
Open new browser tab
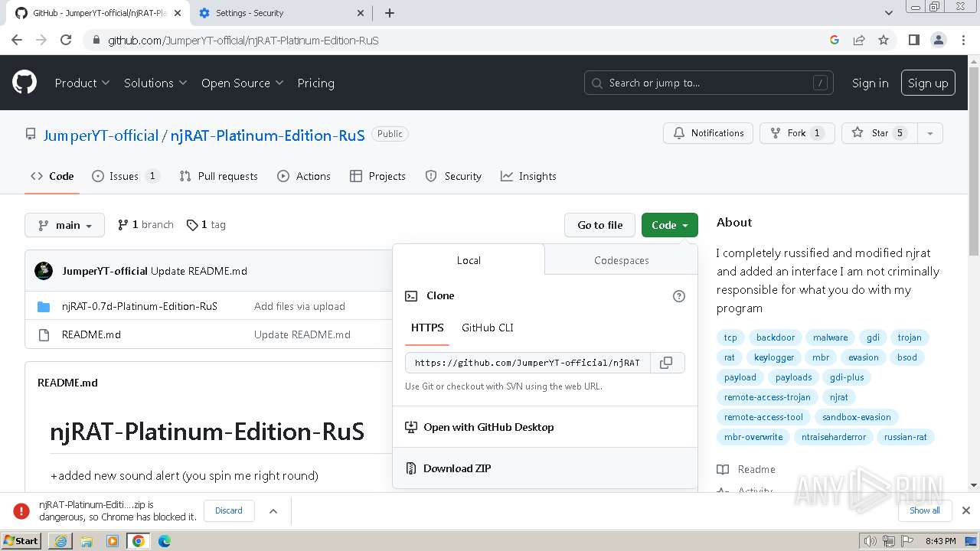[390, 13]
